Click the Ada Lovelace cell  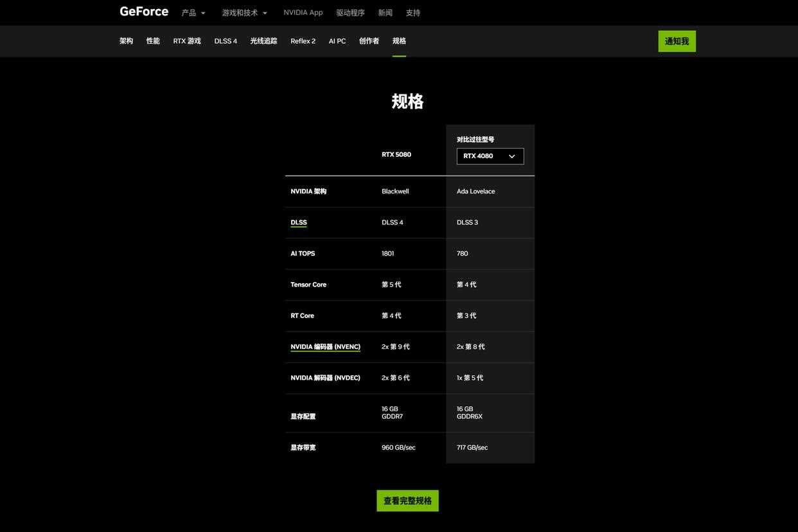(476, 191)
